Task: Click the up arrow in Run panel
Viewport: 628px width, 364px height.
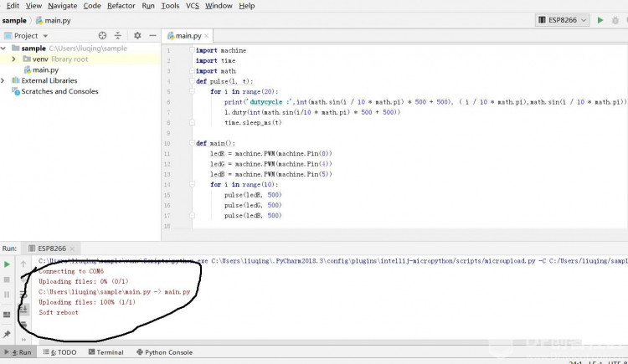Action: pos(23,264)
